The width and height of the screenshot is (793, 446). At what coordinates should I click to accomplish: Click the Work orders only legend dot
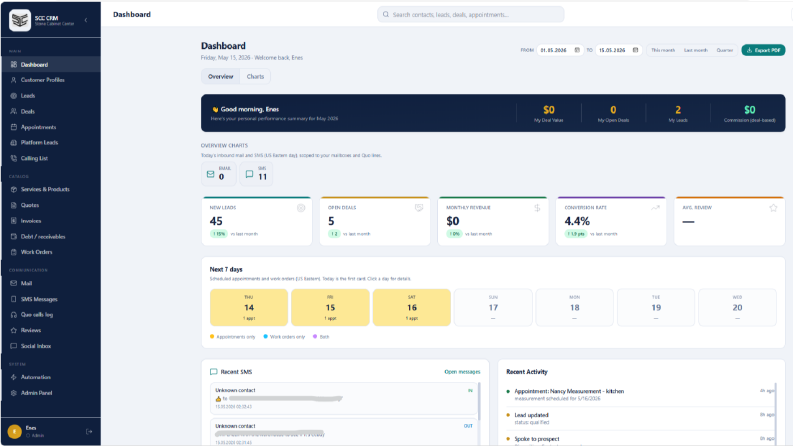266,336
